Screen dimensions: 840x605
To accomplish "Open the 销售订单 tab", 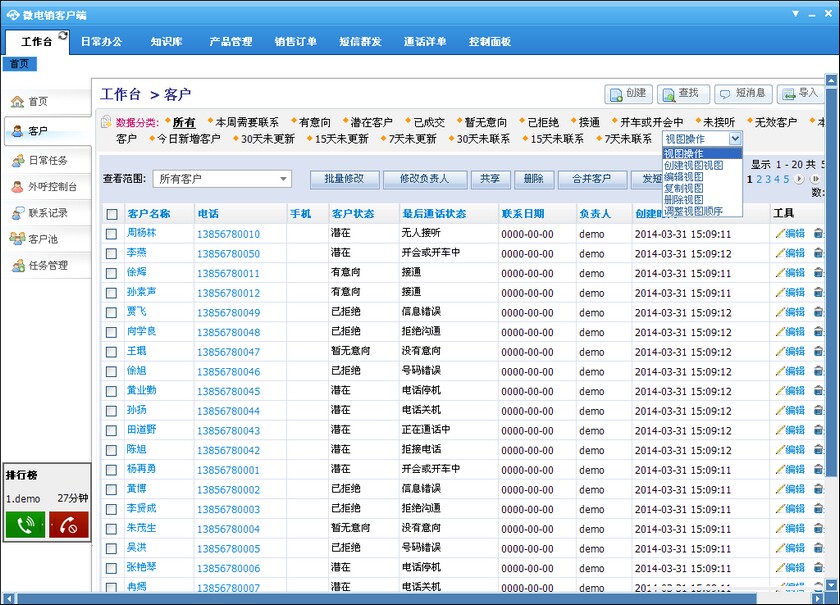I will pos(296,42).
